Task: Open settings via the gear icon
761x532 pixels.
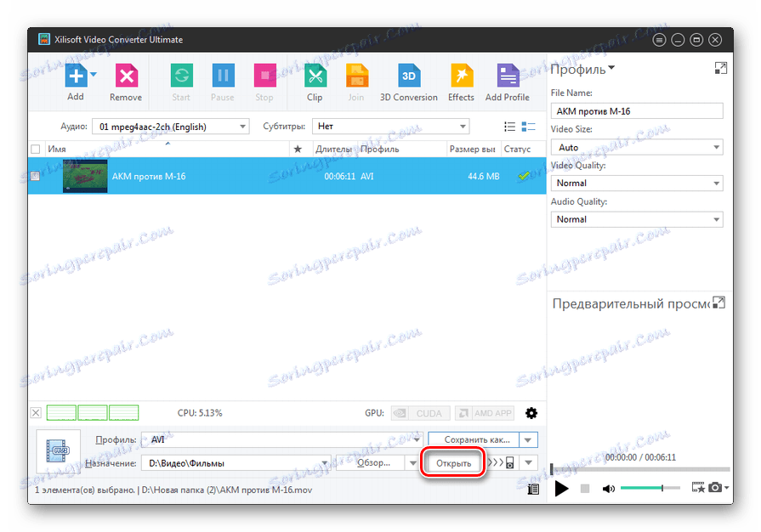Action: (x=531, y=413)
